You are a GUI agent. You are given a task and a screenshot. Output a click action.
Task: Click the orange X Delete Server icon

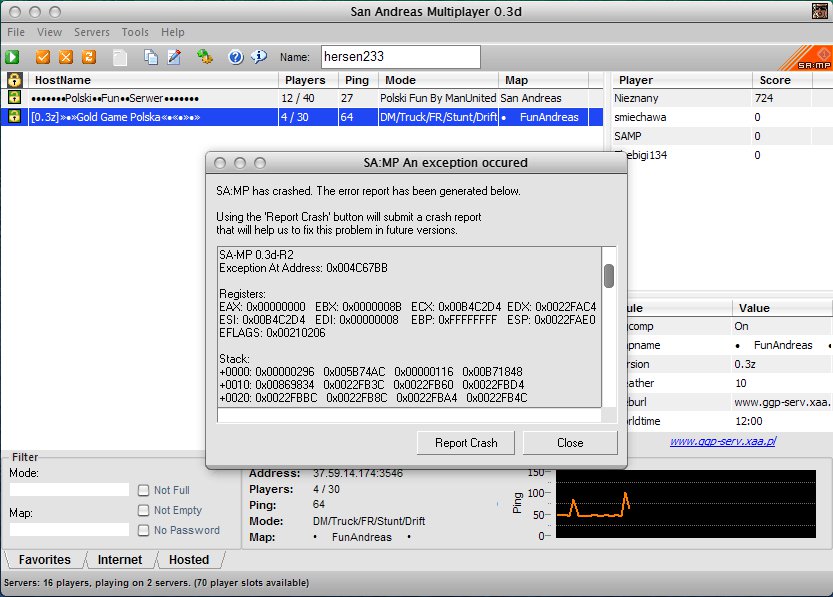66,57
